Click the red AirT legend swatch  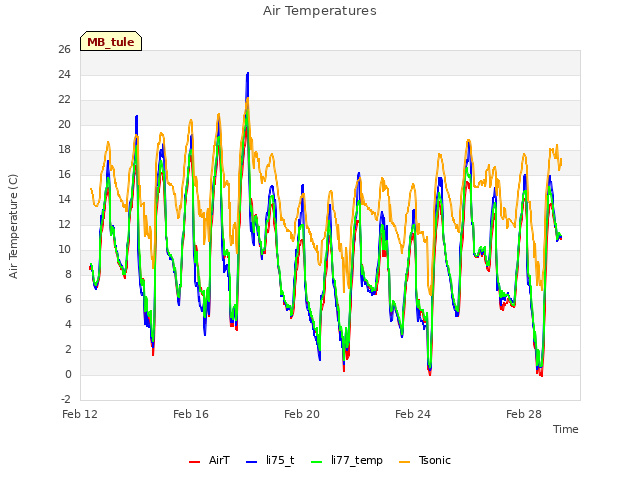pos(195,462)
